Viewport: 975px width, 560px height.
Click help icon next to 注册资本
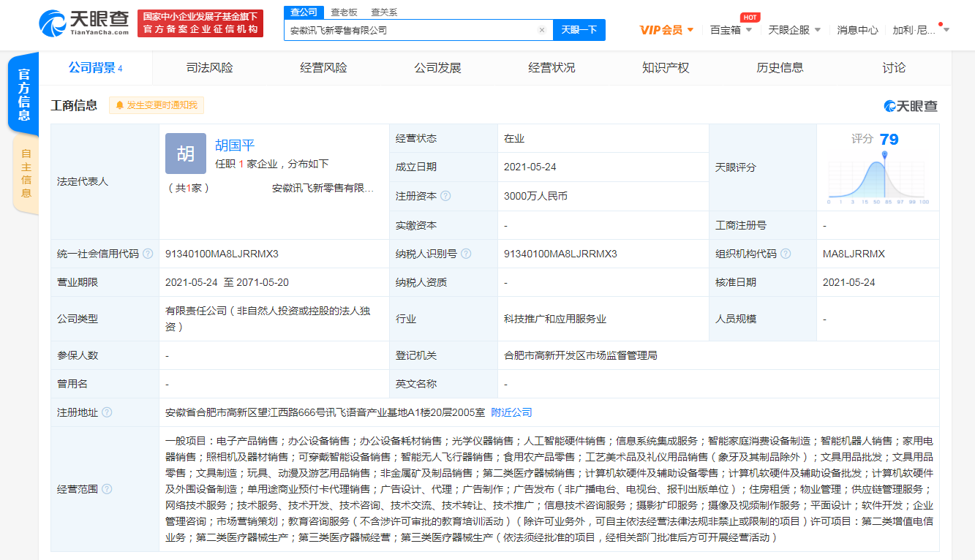[445, 196]
